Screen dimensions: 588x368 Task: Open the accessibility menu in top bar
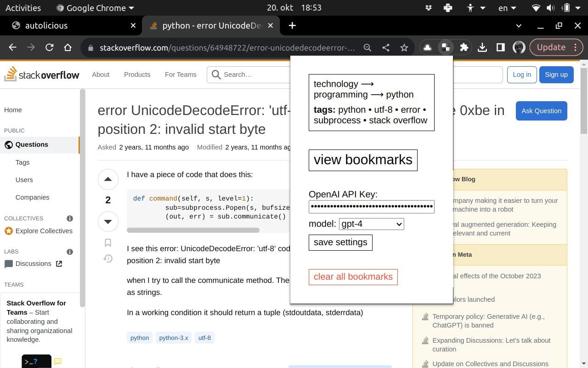click(x=475, y=8)
